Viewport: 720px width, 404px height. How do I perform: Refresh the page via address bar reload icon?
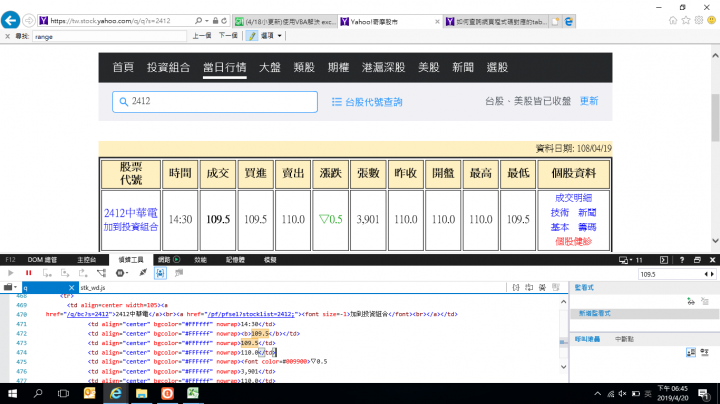click(x=224, y=21)
